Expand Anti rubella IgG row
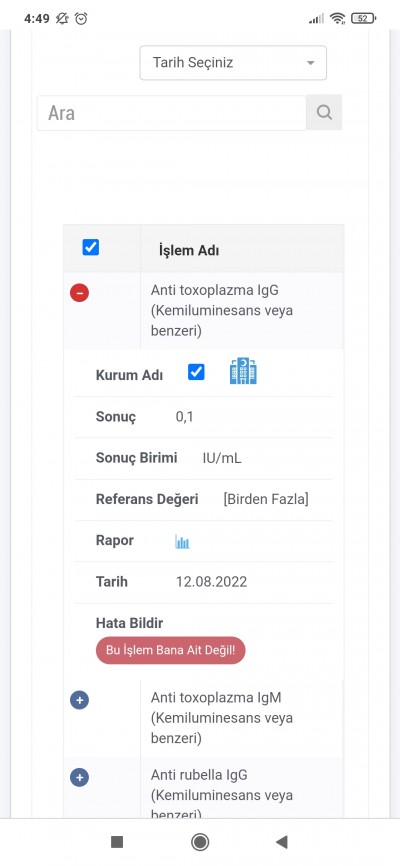This screenshot has height=866, width=400. (x=80, y=778)
